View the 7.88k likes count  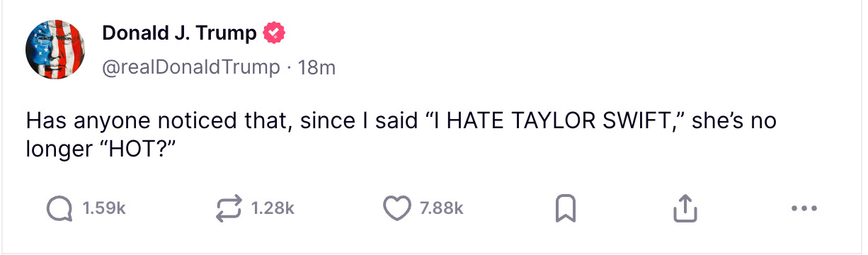(x=441, y=208)
